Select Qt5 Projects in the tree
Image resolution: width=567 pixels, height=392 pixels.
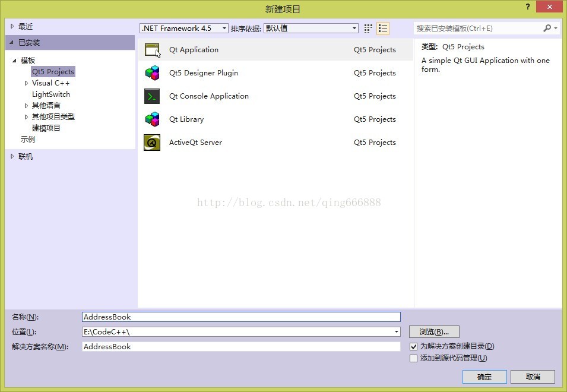coord(53,72)
